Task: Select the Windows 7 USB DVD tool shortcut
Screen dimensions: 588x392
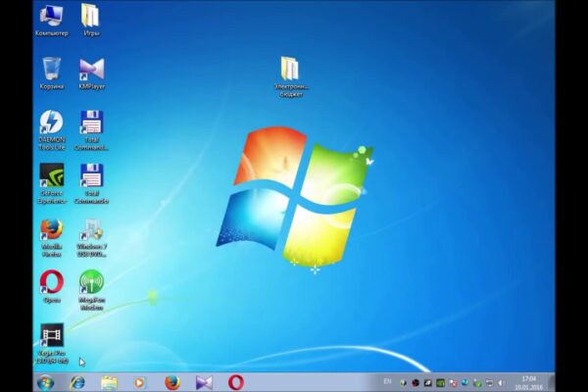Action: pyautogui.click(x=91, y=231)
